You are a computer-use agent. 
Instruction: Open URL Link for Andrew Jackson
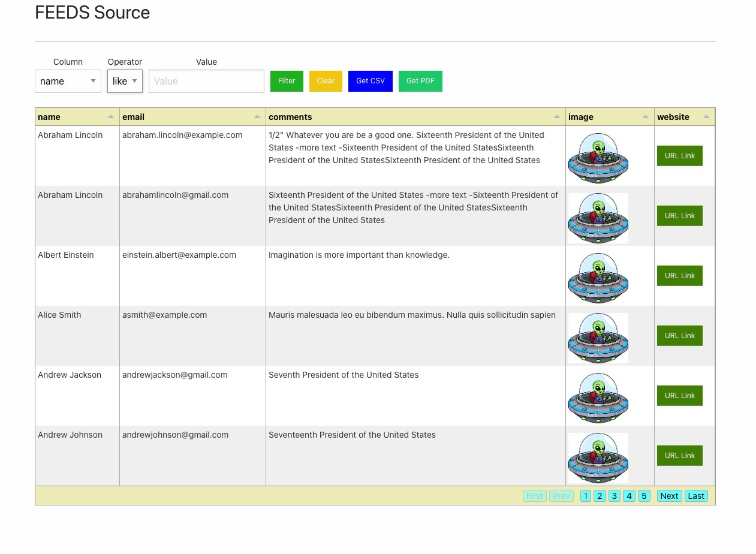[x=679, y=396]
